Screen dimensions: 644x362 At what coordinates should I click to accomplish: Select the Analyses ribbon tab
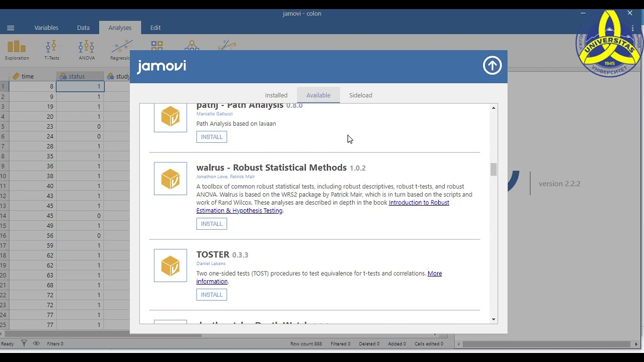pos(120,28)
